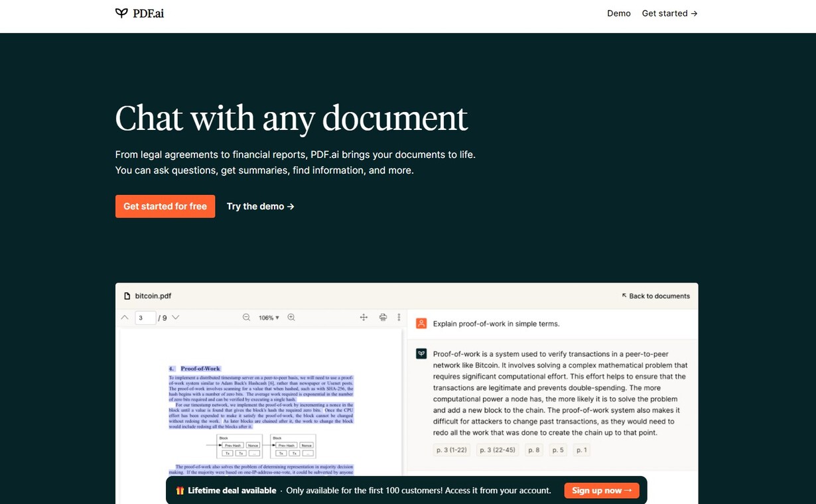The height and width of the screenshot is (504, 816).
Task: Click the move/pan tool icon
Action: pos(364,318)
